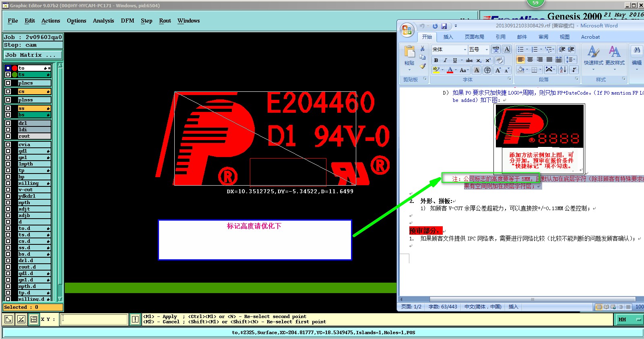Click the Format Painter brush icon

coord(422,66)
